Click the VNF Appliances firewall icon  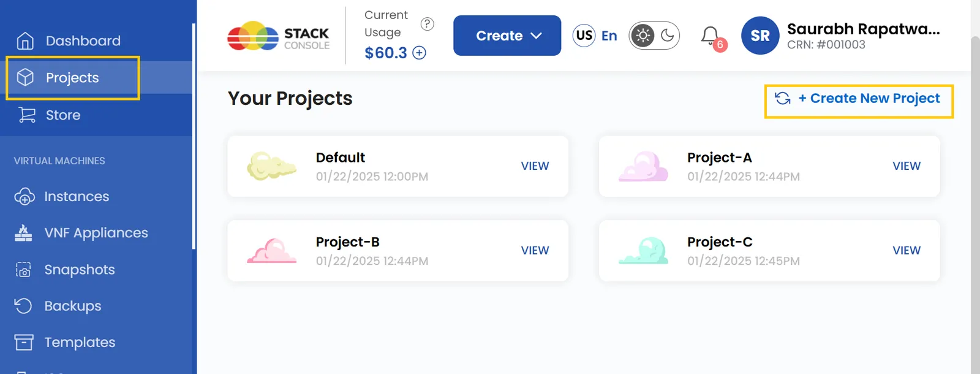pyautogui.click(x=23, y=233)
